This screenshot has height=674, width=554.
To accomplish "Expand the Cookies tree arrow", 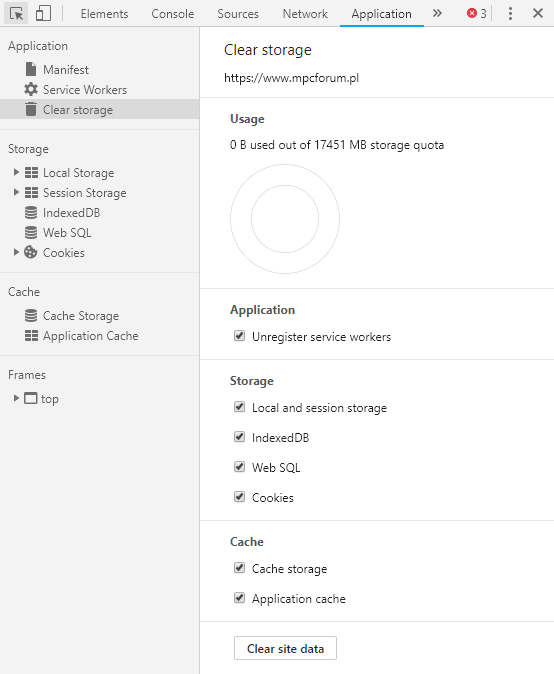I will pos(16,252).
